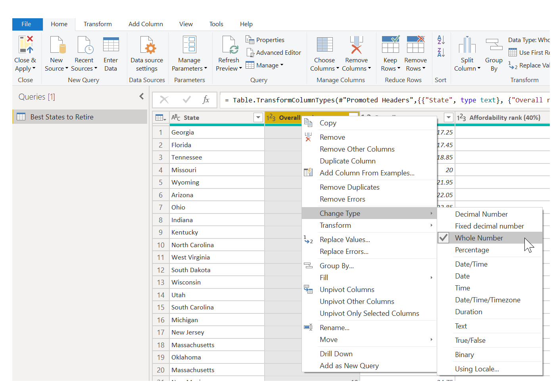Image resolution: width=551 pixels, height=392 pixels.
Task: Cancel the formula edit with X
Action: 164,100
